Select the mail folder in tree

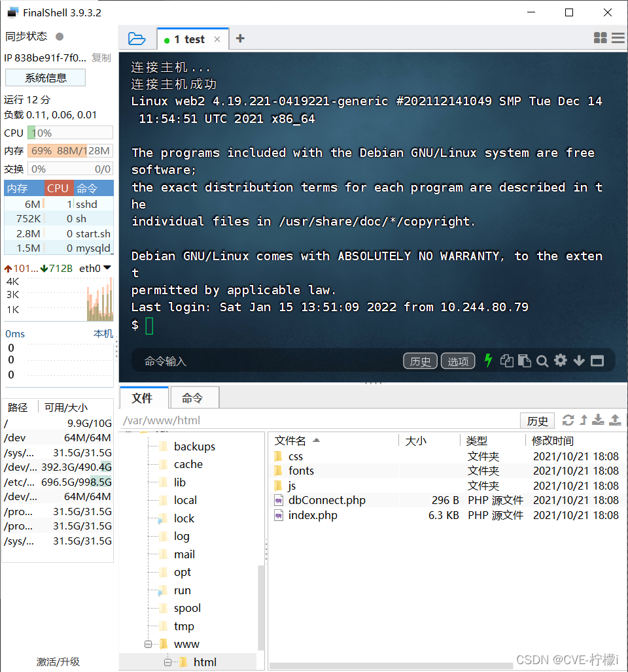184,554
